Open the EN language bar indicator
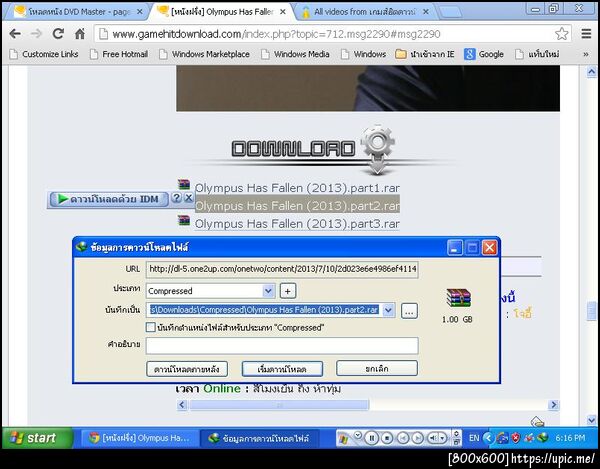 click(474, 438)
